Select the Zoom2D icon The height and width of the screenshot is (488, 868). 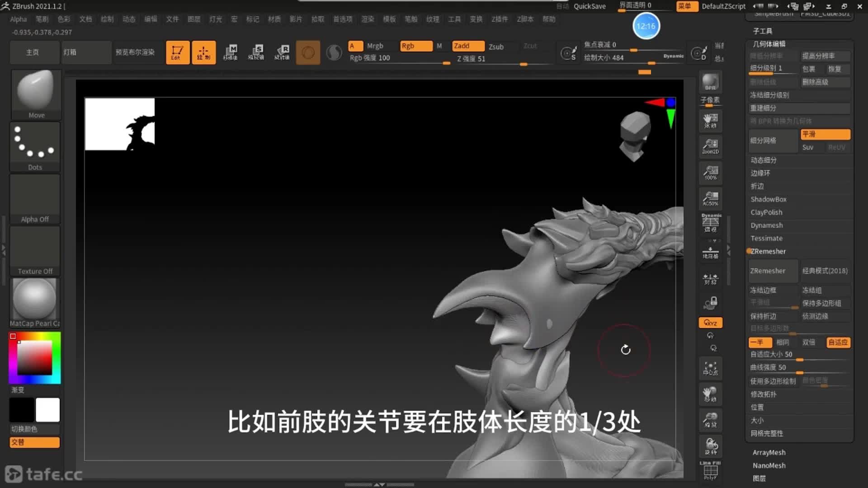tap(710, 146)
